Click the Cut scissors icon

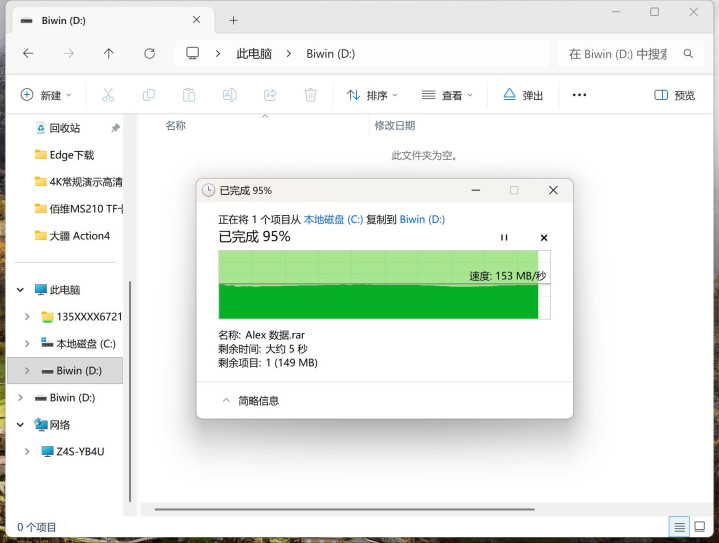tap(108, 95)
